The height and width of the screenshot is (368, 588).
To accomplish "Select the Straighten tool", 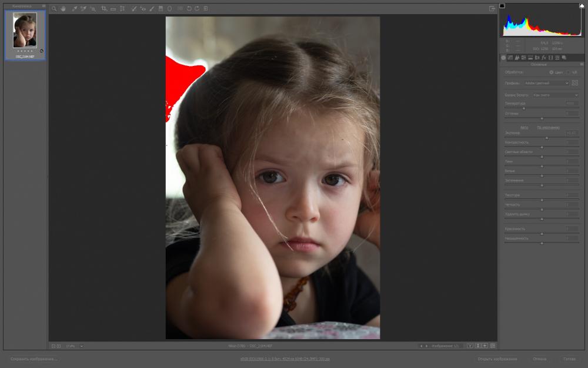I will pos(113,8).
